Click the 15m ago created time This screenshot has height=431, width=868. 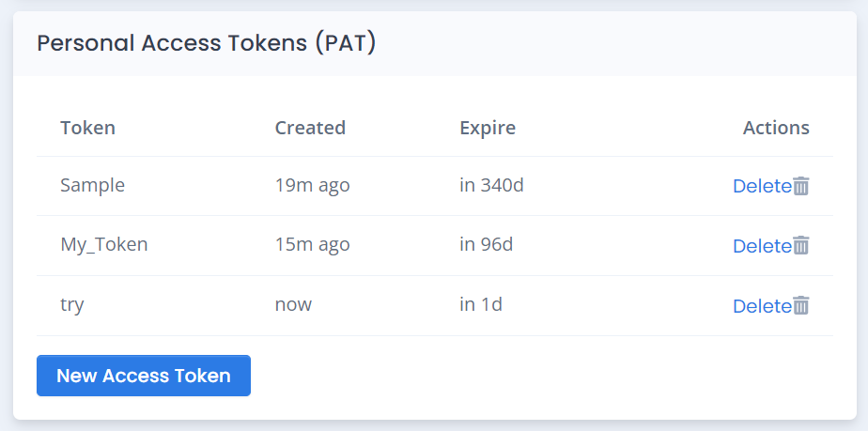point(312,245)
